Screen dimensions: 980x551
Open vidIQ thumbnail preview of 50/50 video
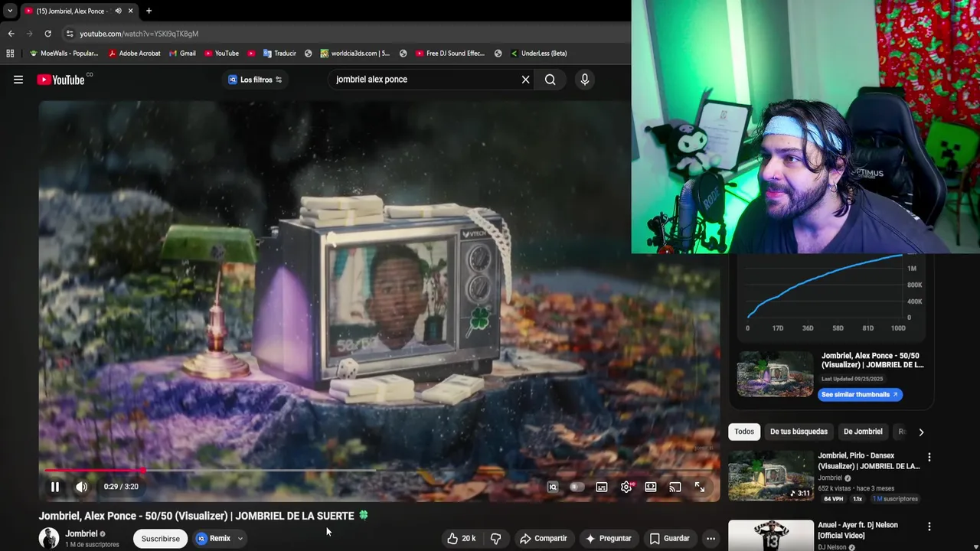click(x=775, y=374)
